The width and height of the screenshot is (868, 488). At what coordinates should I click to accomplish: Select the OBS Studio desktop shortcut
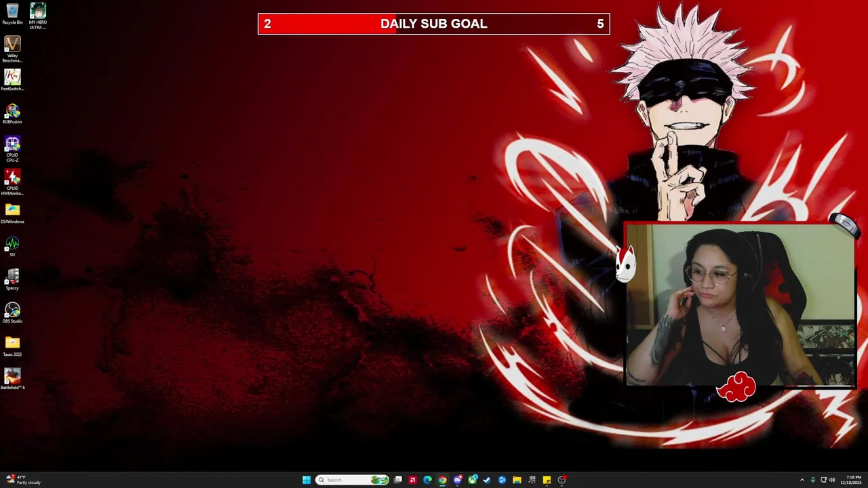pos(12,312)
